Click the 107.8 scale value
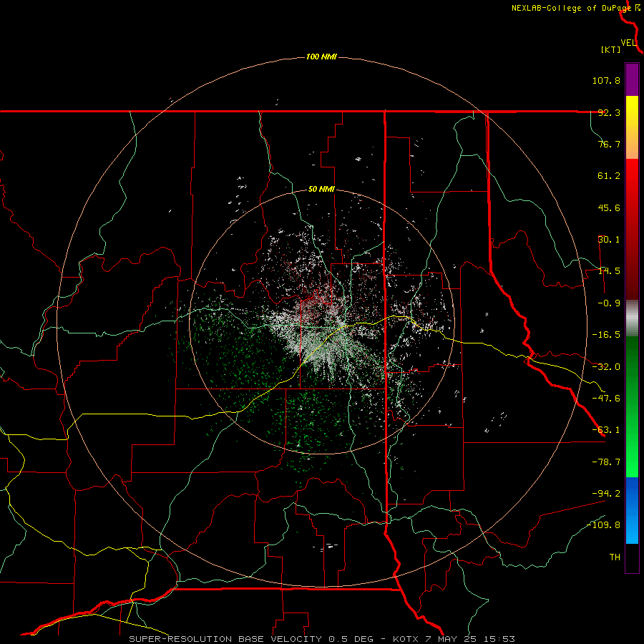This screenshot has width=644, height=644. pyautogui.click(x=606, y=80)
